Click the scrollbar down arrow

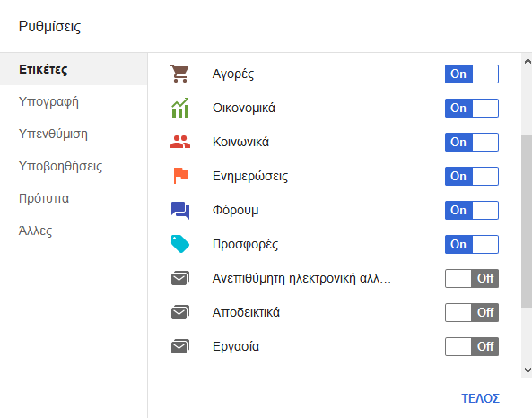[528, 370]
